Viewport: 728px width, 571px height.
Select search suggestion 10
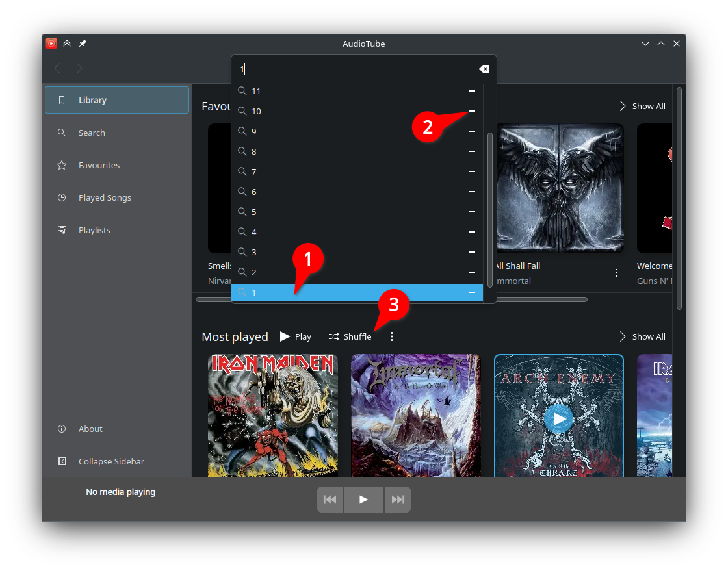(357, 111)
